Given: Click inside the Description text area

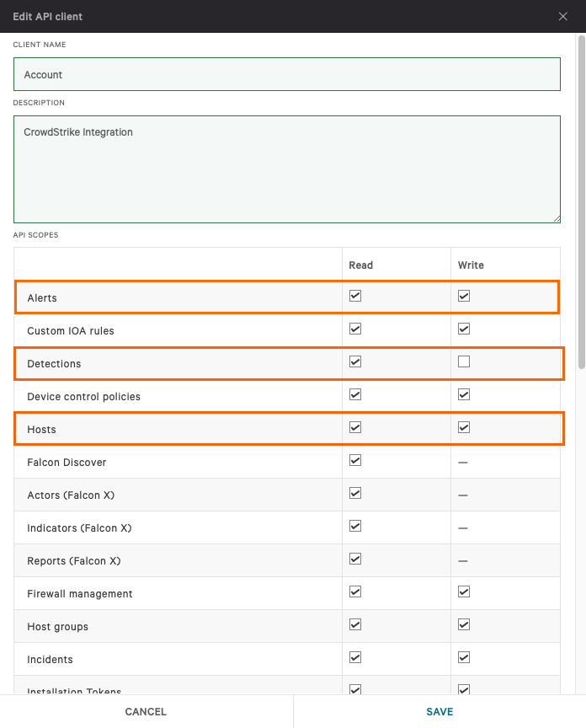Looking at the screenshot, I should tap(286, 169).
